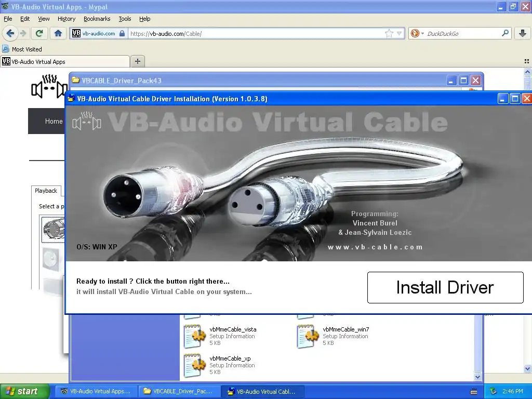The width and height of the screenshot is (532, 399).
Task: Select vbMmeCable_vista setup file
Action: tap(220, 336)
